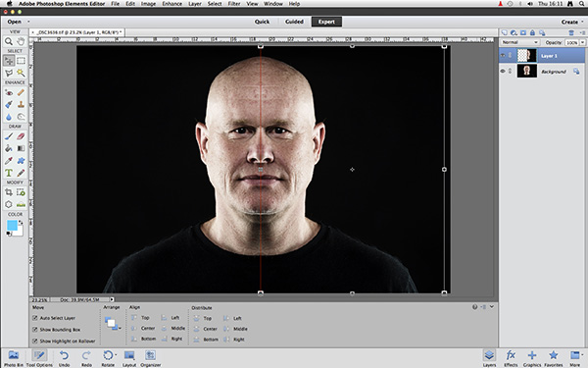Screen dimensions: 588x368
Task: Select the Rectangular Marquee tool
Action: point(21,61)
